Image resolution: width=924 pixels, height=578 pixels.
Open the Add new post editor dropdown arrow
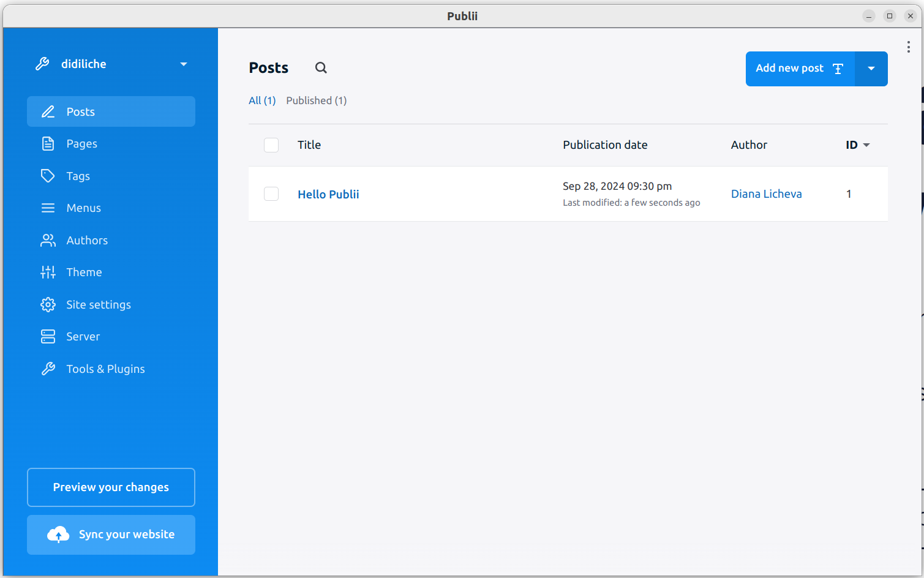coord(871,69)
